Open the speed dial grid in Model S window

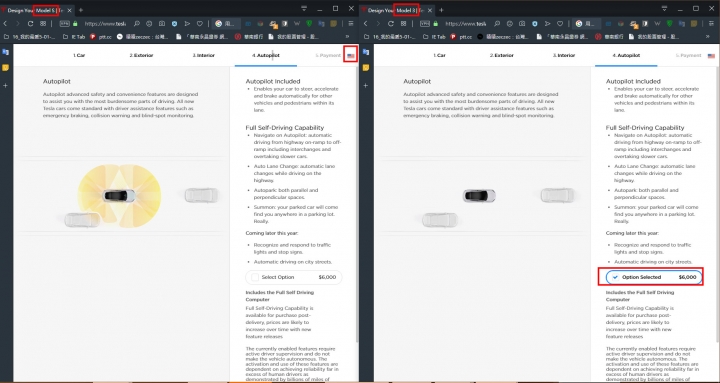43,23
